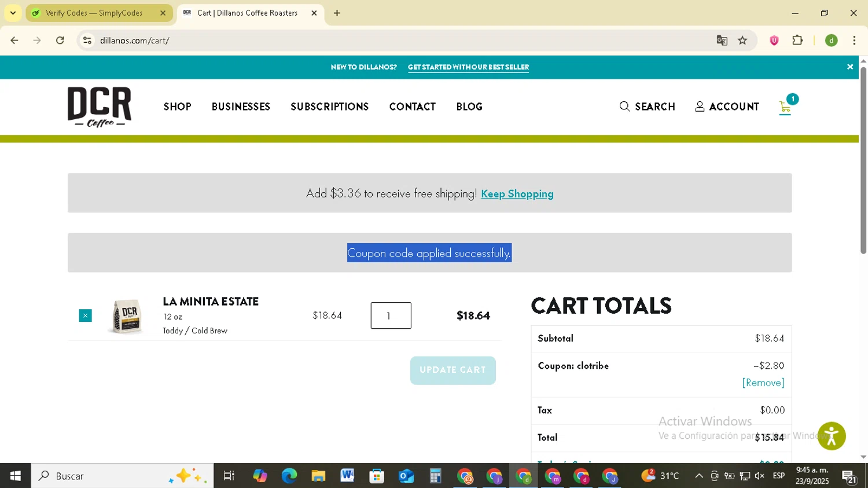Screen dimensions: 868x488
Task: Click the search magnifier icon
Action: [x=624, y=107]
